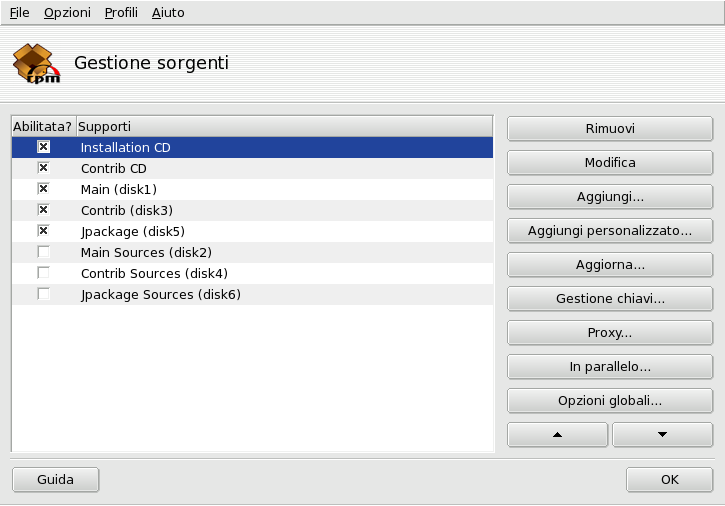
Task: Open Proxy settings
Action: [610, 333]
